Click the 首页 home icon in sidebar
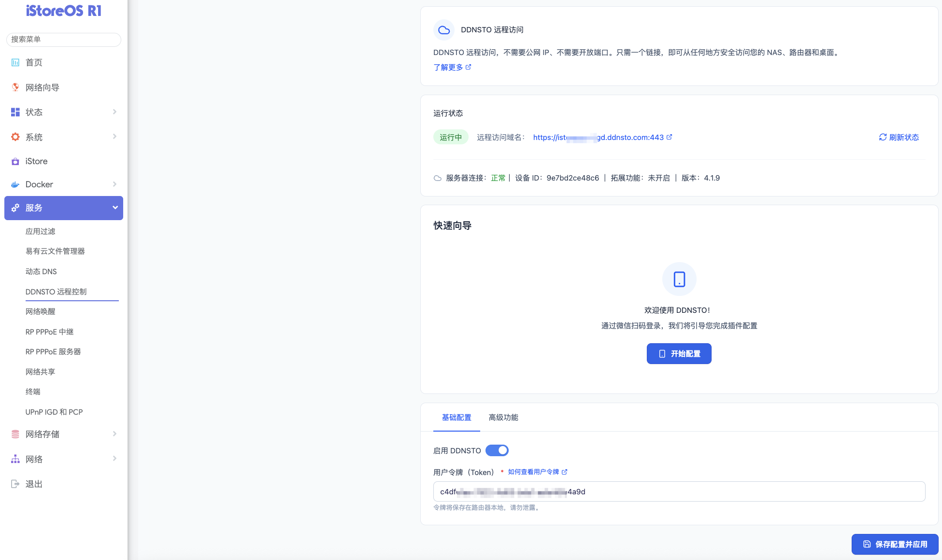 (15, 62)
